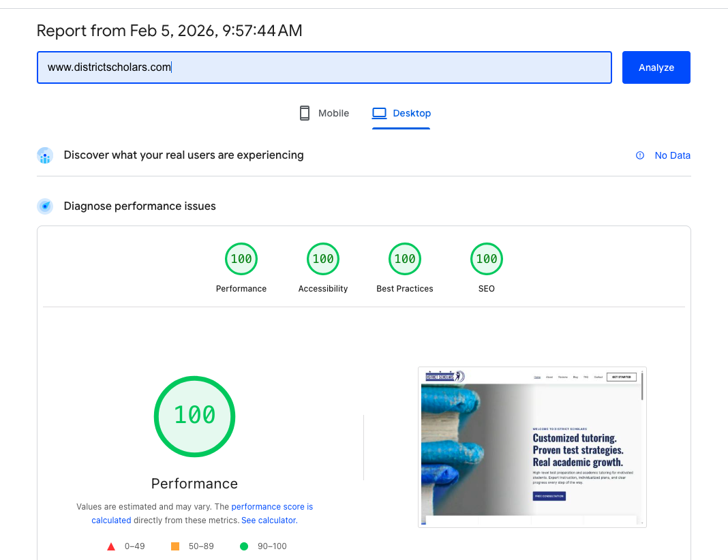This screenshot has width=728, height=560.
Task: Click the Mobile phone icon
Action: pyautogui.click(x=305, y=112)
